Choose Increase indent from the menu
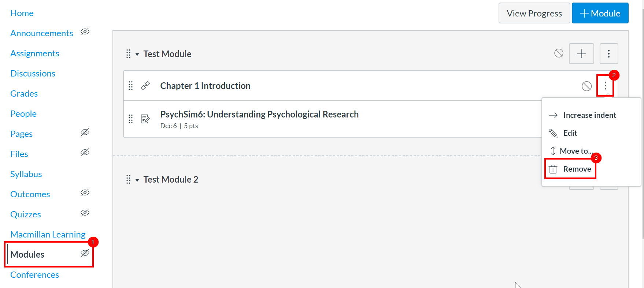This screenshot has width=644, height=288. tap(589, 115)
